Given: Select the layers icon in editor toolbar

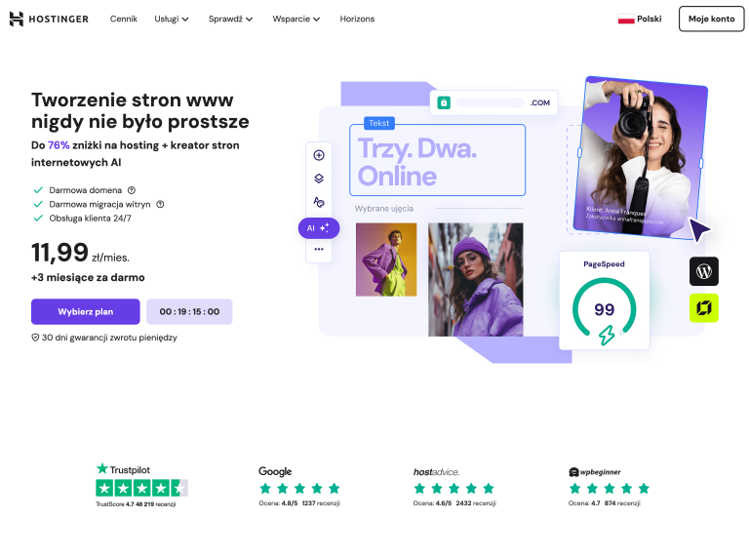Looking at the screenshot, I should [x=319, y=179].
